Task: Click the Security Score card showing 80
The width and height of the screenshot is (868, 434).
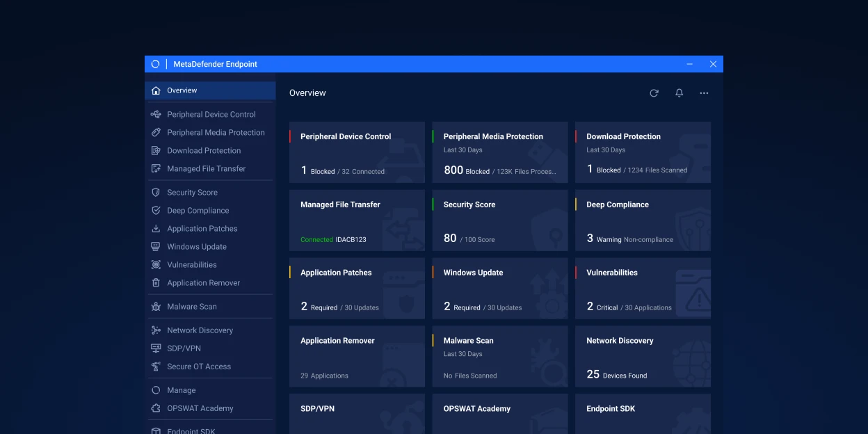Action: (x=499, y=220)
